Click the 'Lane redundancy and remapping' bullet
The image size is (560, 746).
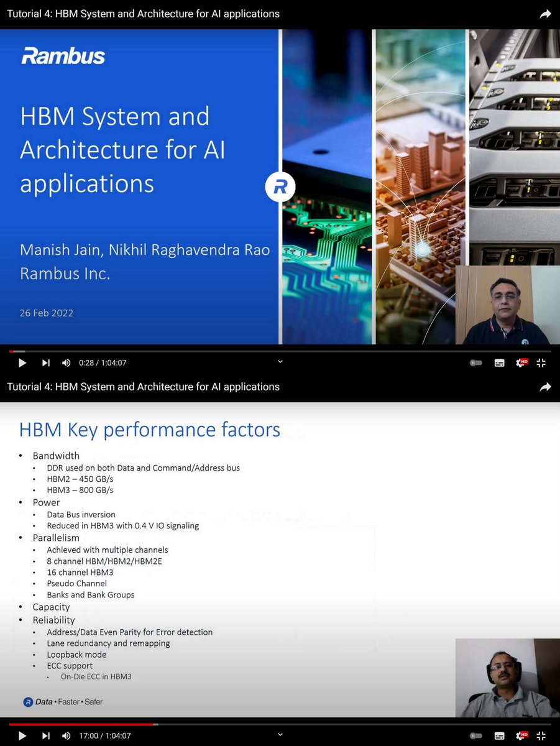click(x=108, y=643)
